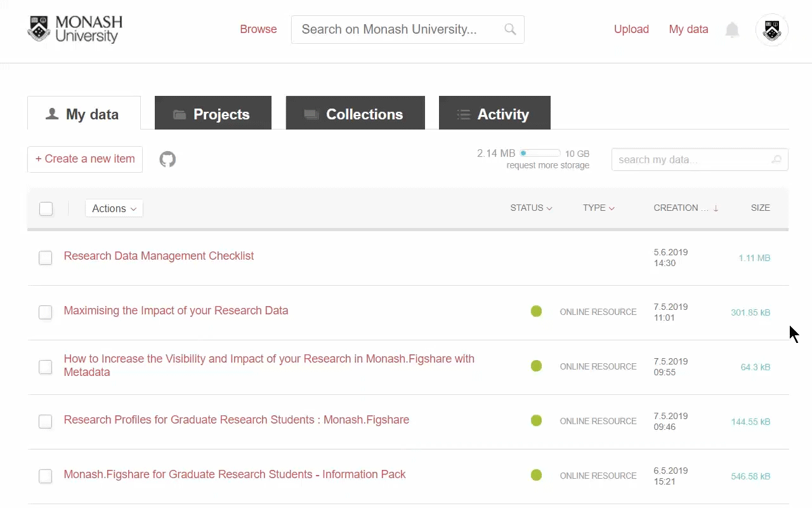
Task: Tick checkbox for Monash.Figshare Information Pack row
Action: point(46,476)
